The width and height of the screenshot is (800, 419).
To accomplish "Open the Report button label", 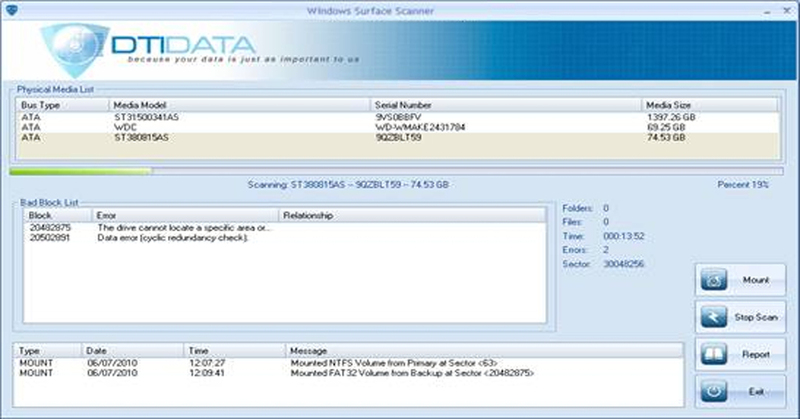I will 756,355.
